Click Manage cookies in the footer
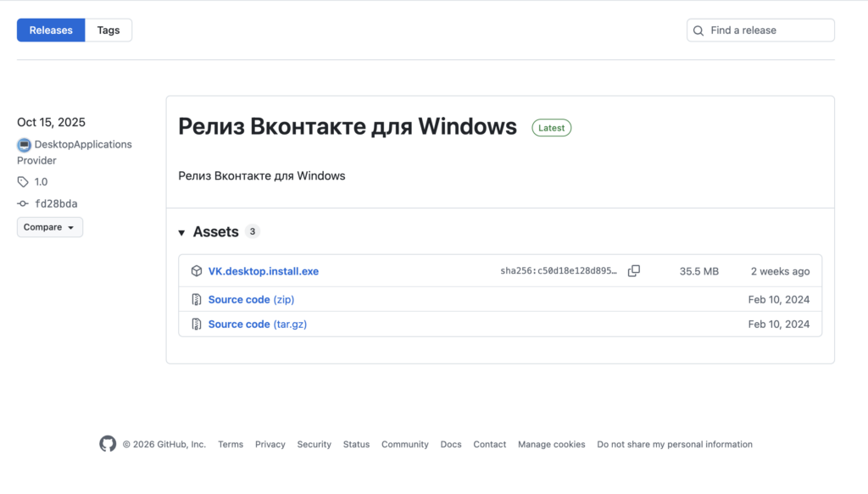 tap(551, 444)
